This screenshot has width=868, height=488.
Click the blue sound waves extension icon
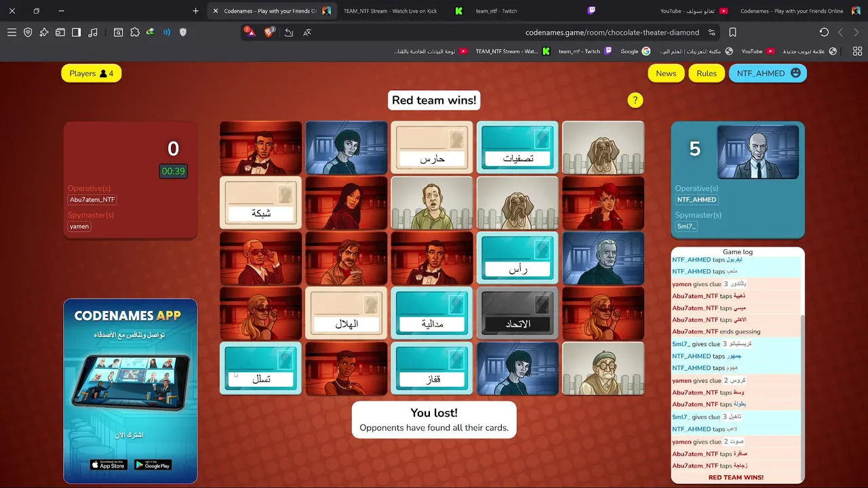(x=167, y=33)
